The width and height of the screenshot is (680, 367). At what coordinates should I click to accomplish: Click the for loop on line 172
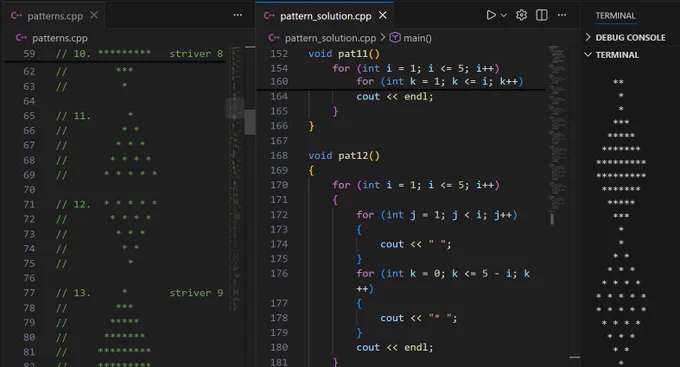(437, 215)
